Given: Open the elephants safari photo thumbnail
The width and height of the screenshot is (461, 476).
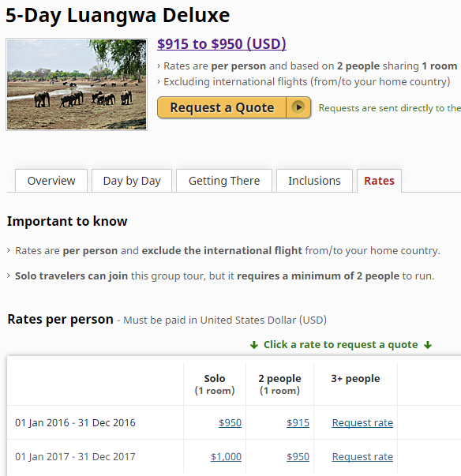Looking at the screenshot, I should (x=77, y=84).
